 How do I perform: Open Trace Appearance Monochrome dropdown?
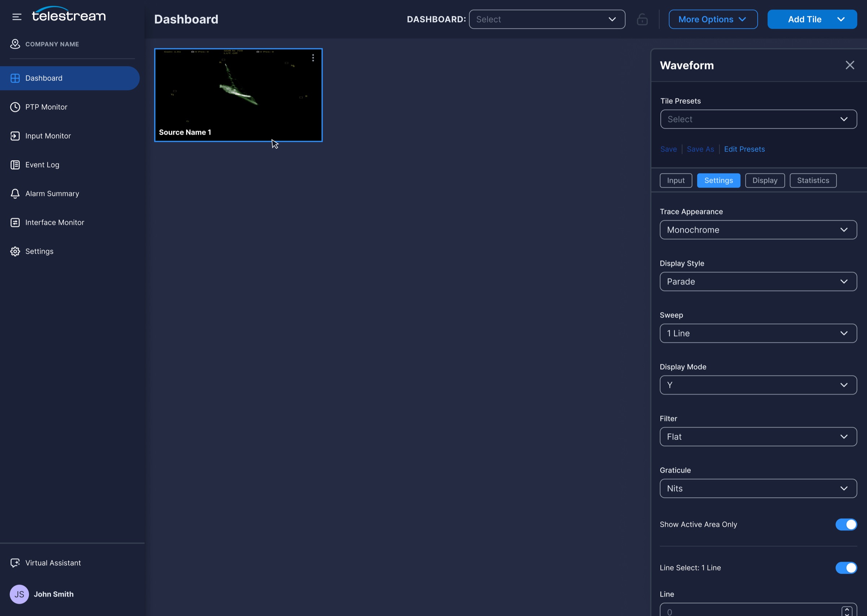click(758, 230)
